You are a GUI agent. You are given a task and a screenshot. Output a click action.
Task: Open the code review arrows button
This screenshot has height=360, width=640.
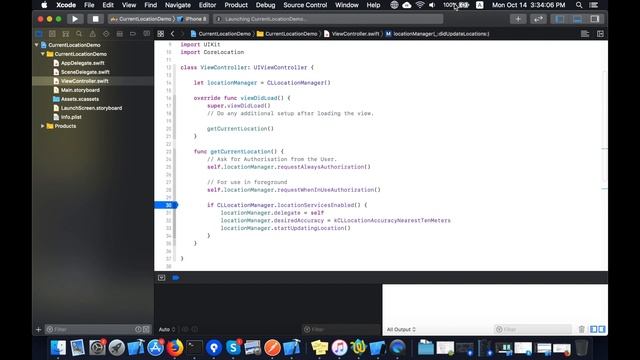(x=538, y=19)
